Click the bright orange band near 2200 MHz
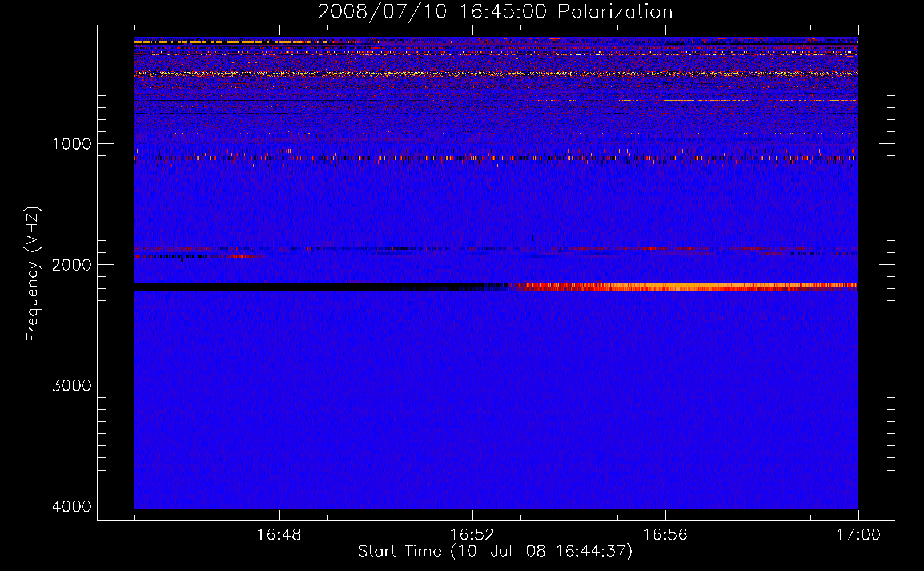The image size is (924, 571). tap(714, 286)
